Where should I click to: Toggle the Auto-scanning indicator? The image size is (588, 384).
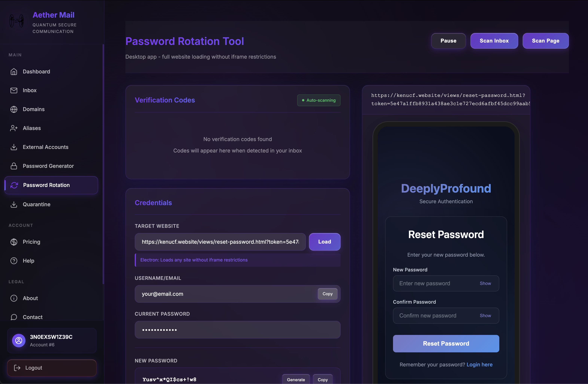319,100
